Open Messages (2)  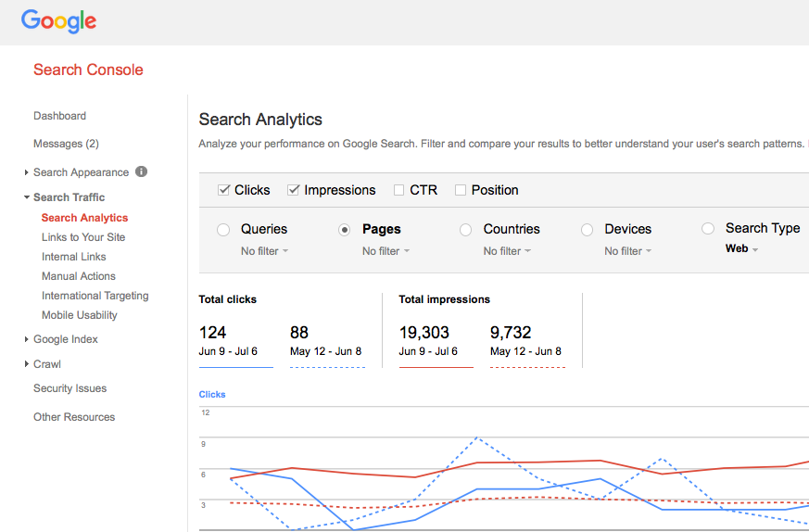pos(66,144)
